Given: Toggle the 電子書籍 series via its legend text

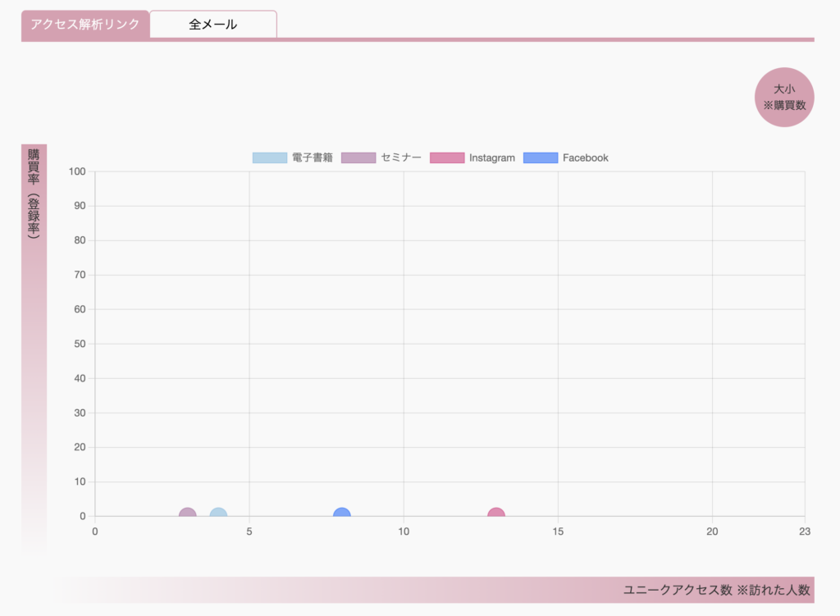Looking at the screenshot, I should [313, 157].
